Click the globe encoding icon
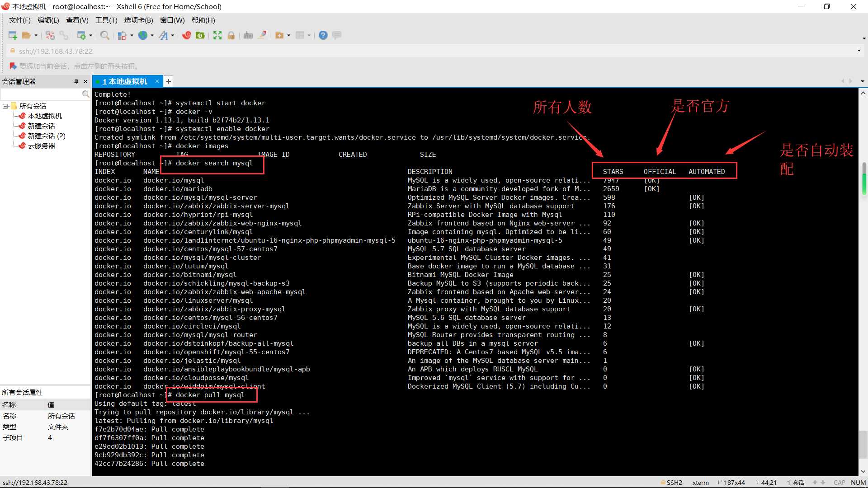Viewport: 868px width, 488px height. click(143, 35)
